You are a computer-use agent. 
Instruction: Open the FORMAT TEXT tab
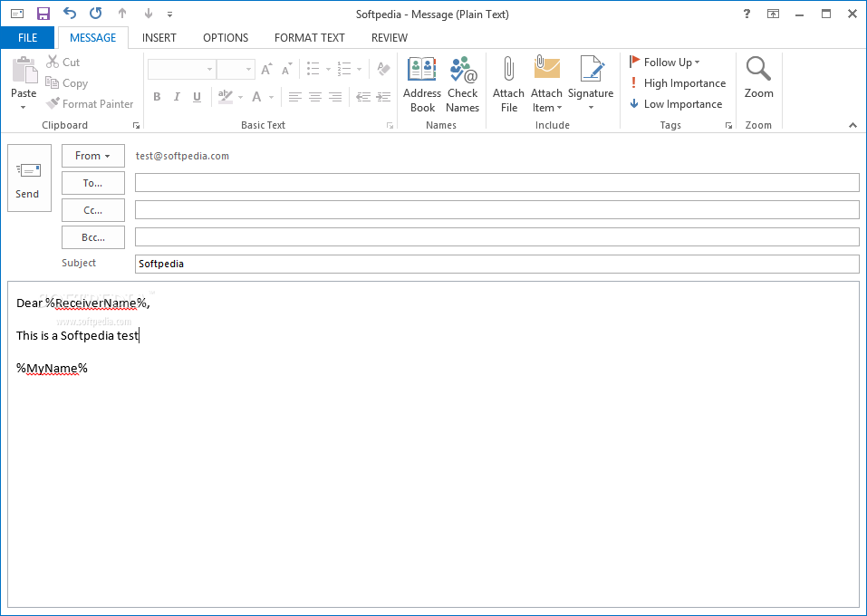click(310, 38)
